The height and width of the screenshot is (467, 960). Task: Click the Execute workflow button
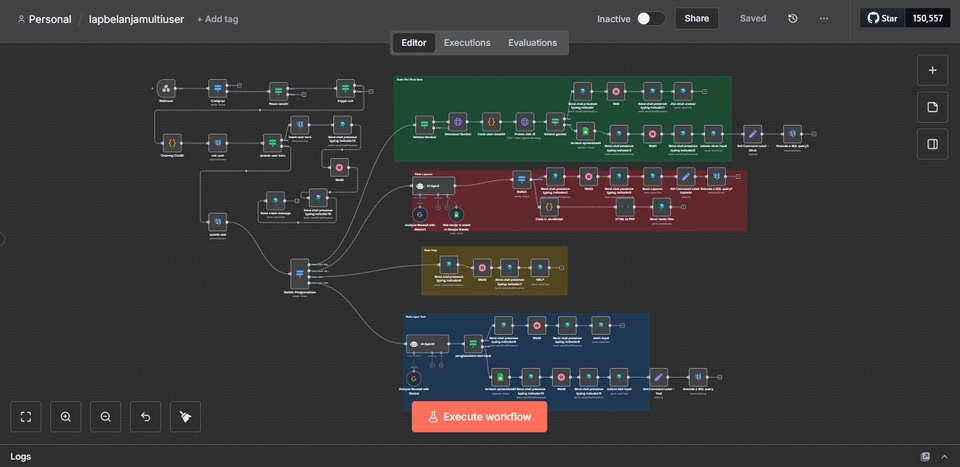479,417
